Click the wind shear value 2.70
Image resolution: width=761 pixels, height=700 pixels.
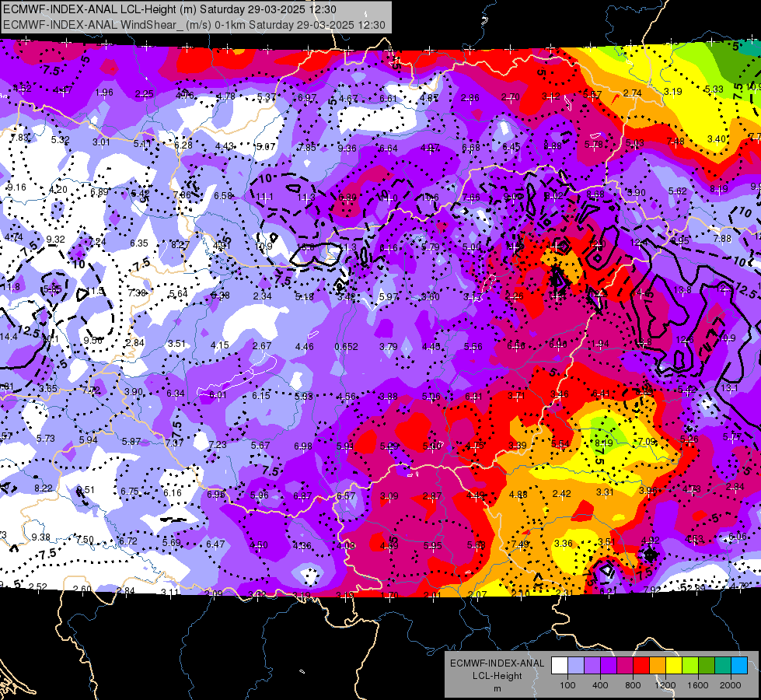[510, 97]
